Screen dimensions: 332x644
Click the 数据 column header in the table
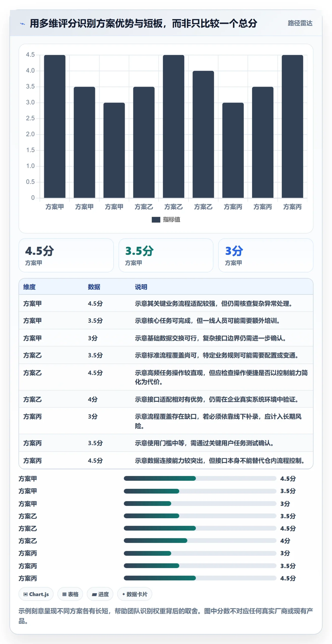[x=94, y=287]
